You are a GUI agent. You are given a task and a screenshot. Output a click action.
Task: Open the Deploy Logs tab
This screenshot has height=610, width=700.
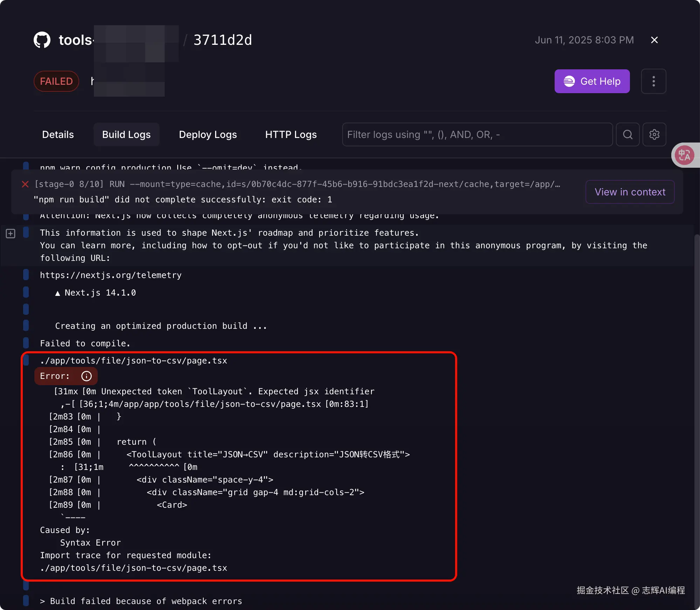(208, 134)
